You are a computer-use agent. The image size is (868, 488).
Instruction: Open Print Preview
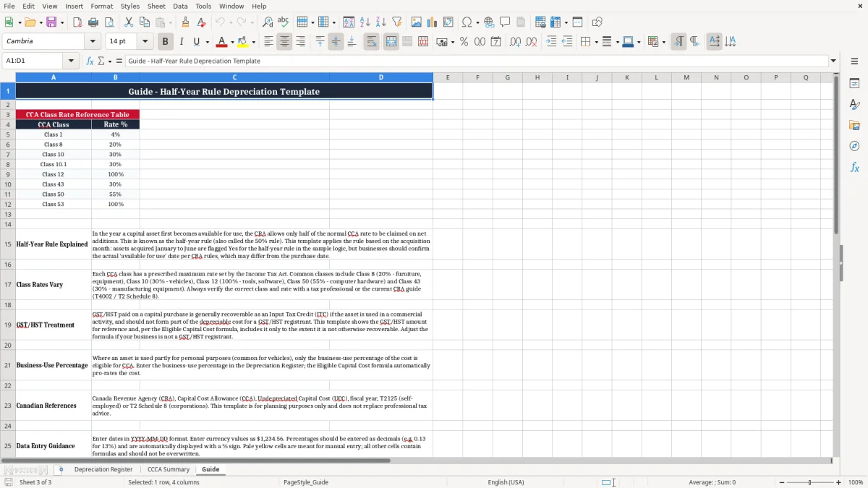click(109, 22)
